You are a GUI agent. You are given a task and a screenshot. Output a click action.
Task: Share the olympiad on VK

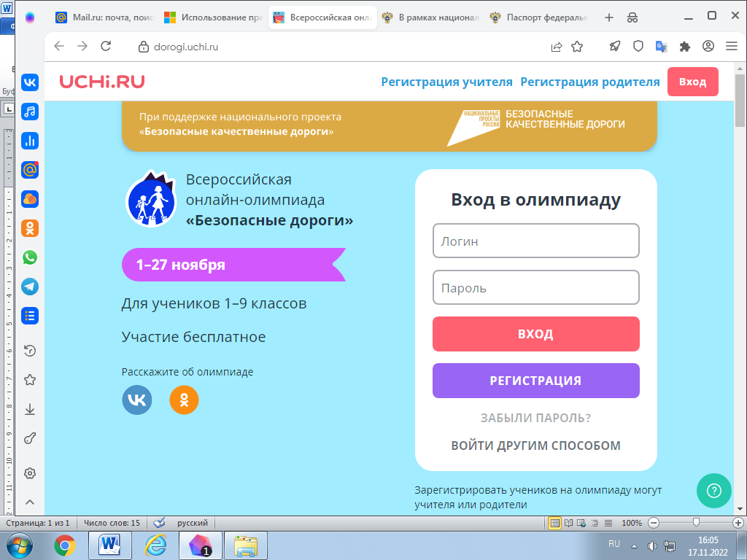click(x=137, y=400)
